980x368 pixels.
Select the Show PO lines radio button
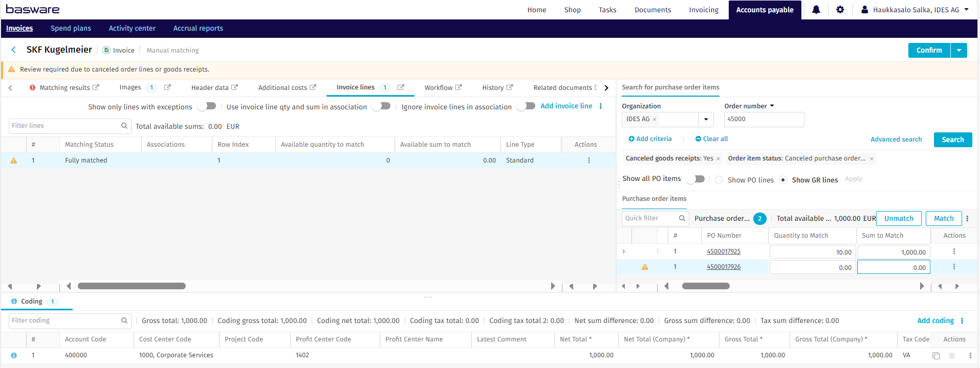point(719,180)
